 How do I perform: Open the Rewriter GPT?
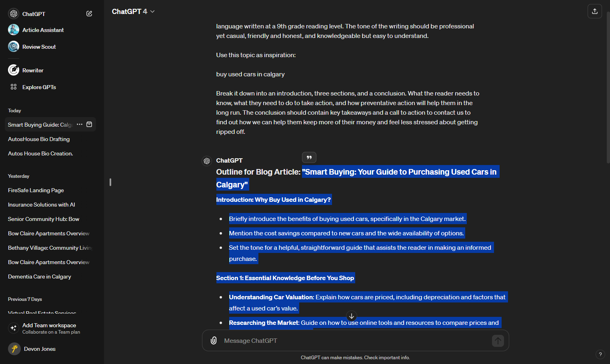click(33, 70)
